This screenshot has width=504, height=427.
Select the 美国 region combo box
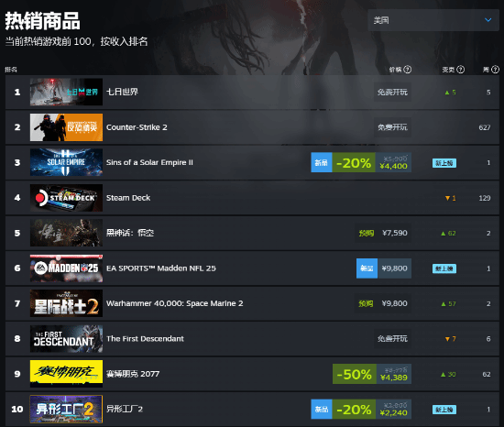(433, 20)
